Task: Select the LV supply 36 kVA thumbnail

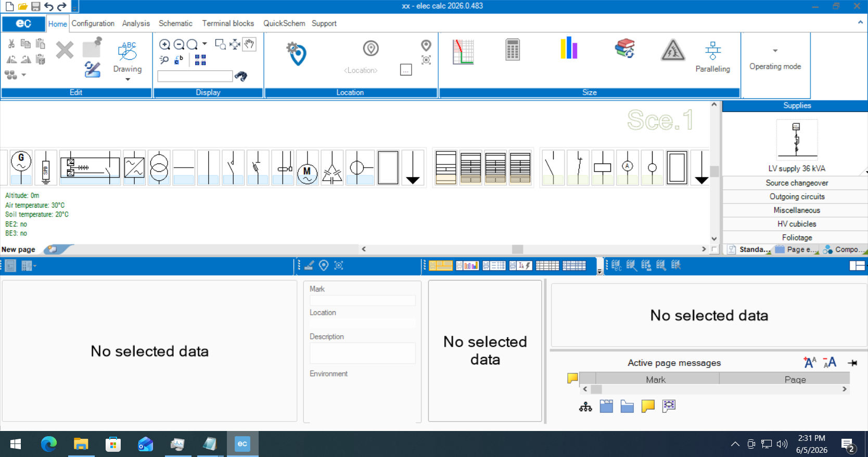Action: [x=797, y=139]
